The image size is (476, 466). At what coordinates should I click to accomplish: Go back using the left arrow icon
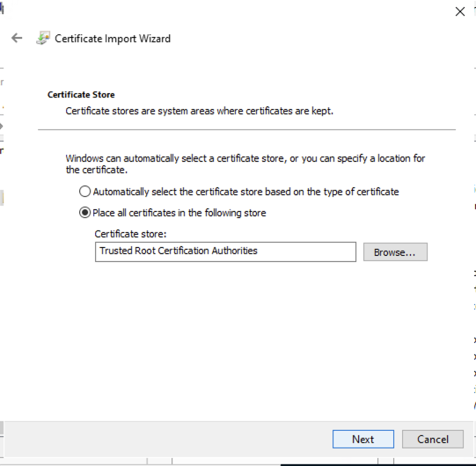(17, 38)
